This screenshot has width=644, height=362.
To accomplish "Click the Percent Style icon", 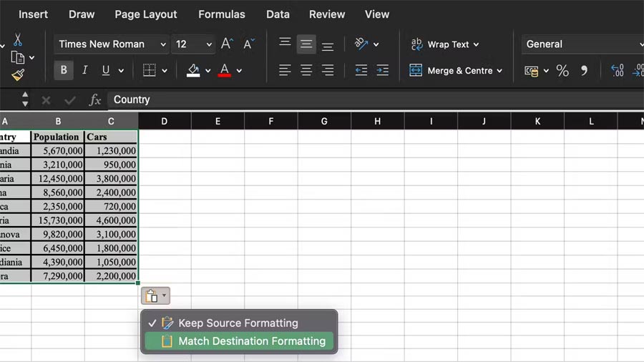I will pyautogui.click(x=562, y=71).
